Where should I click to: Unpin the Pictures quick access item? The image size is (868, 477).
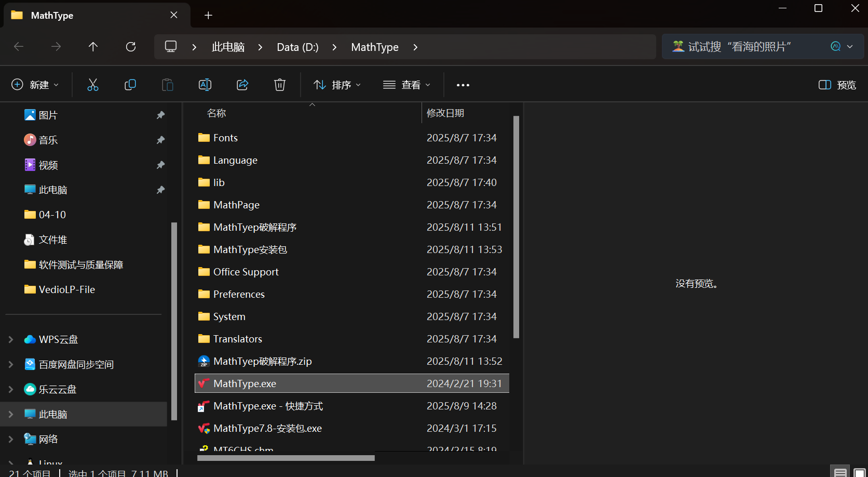pos(161,115)
